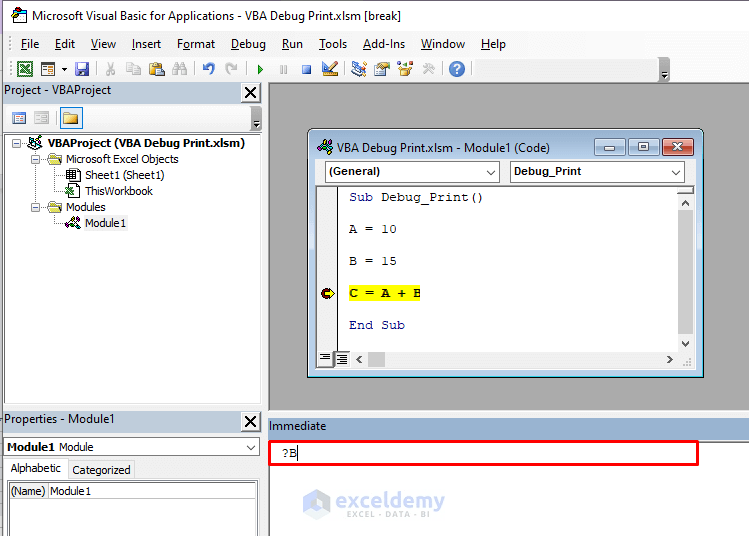Close the Project - VBAProject panel
Image resolution: width=749 pixels, height=536 pixels.
[x=251, y=92]
